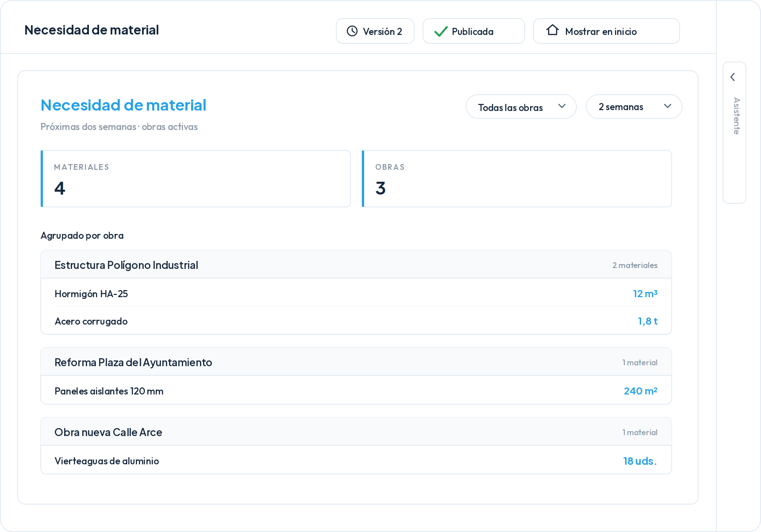Click the vertical Asistente tab label

(736, 116)
